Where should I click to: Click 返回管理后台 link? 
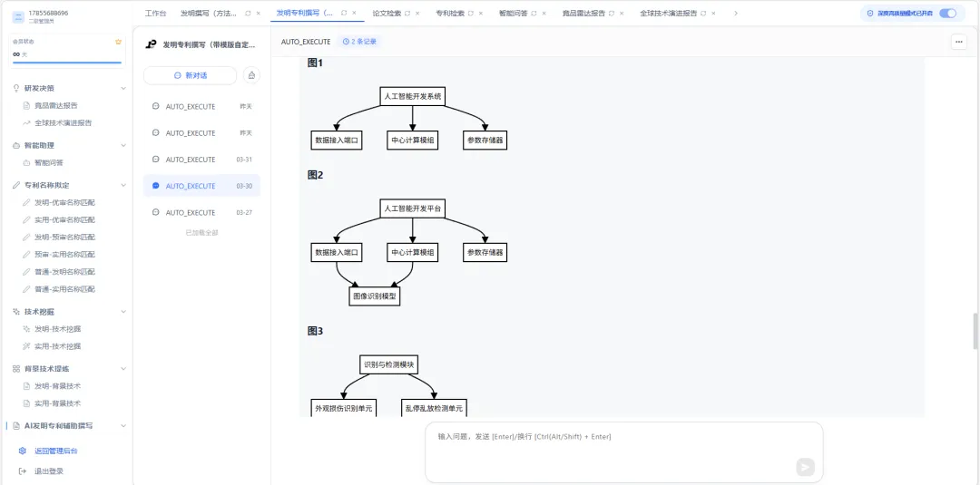56,451
